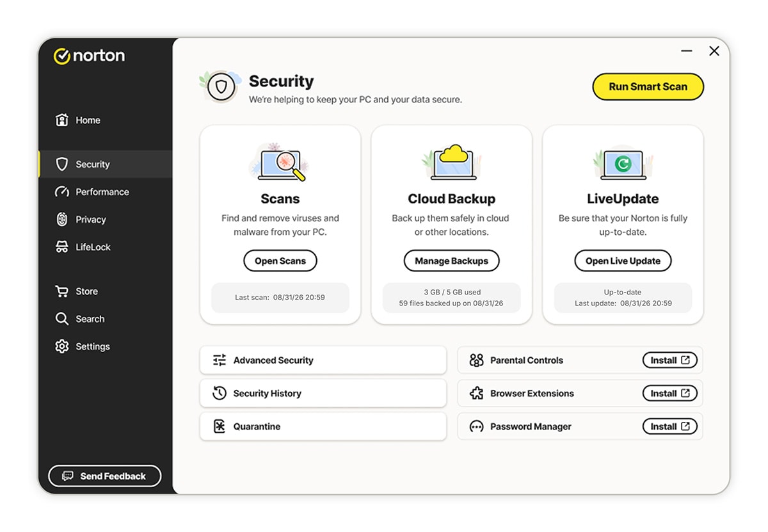
Task: Minimize the Norton window
Action: (687, 51)
